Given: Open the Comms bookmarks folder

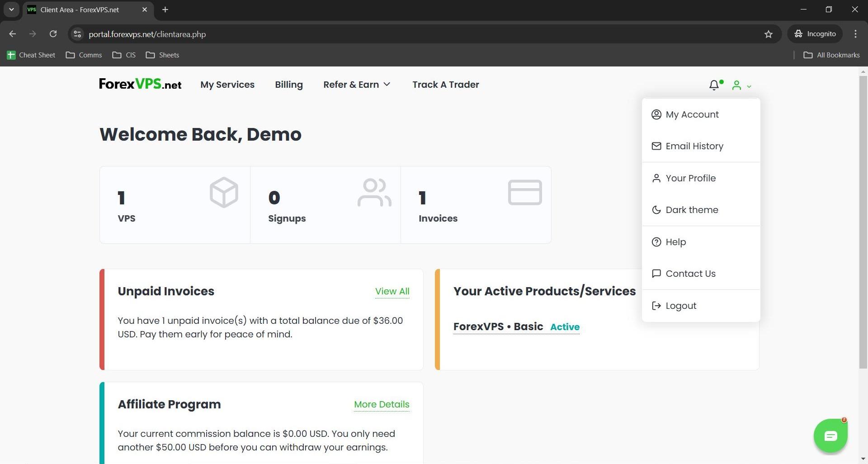Looking at the screenshot, I should 84,55.
